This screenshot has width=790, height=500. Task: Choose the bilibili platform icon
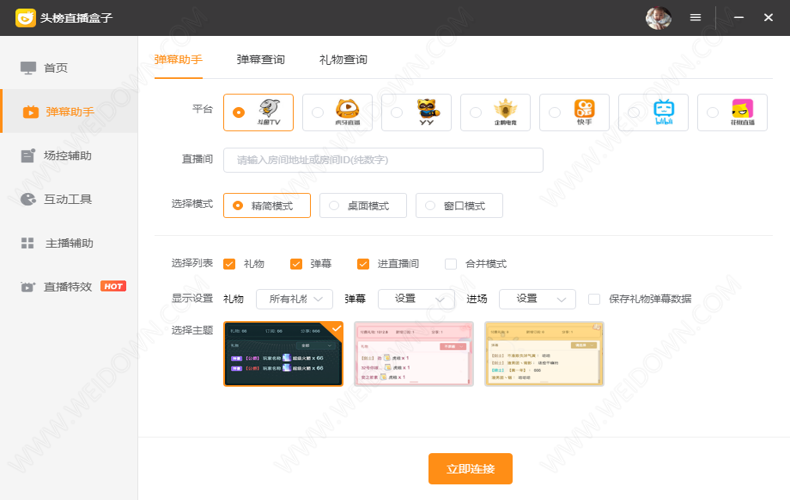[x=653, y=112]
